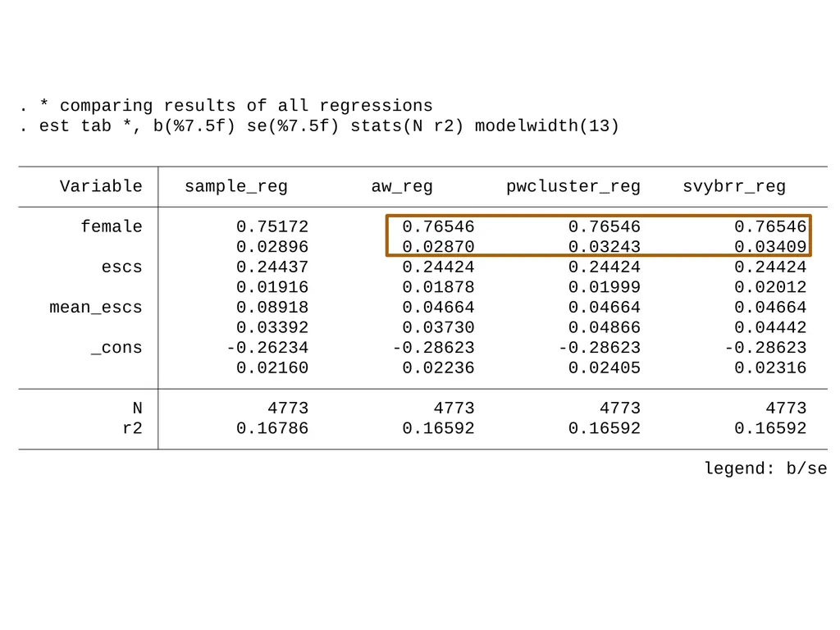
Task: Click the comparing results comment line
Action: 226,106
